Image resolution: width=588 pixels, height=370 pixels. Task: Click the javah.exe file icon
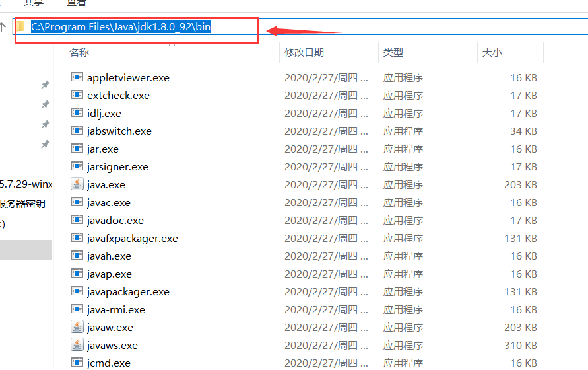(x=77, y=256)
